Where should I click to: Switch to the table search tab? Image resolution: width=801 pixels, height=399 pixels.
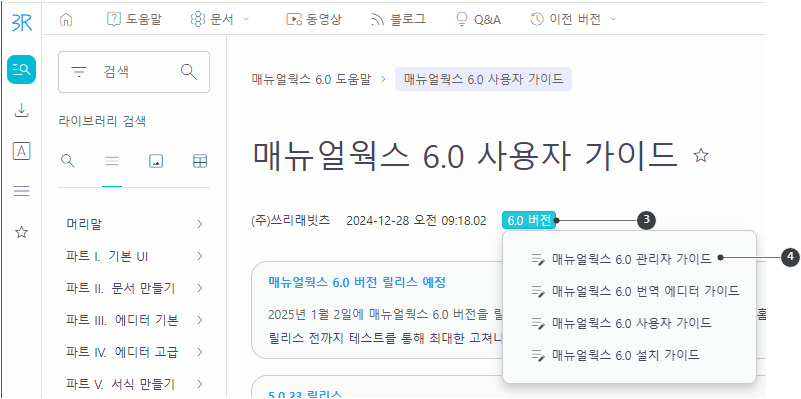point(200,161)
